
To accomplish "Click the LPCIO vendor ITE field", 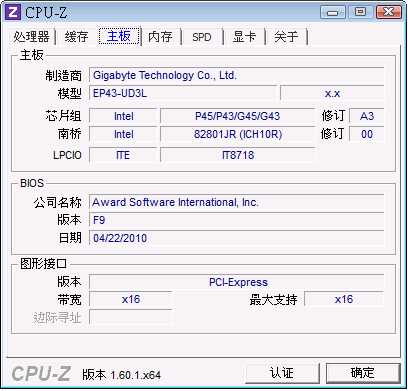I will pyautogui.click(x=123, y=155).
